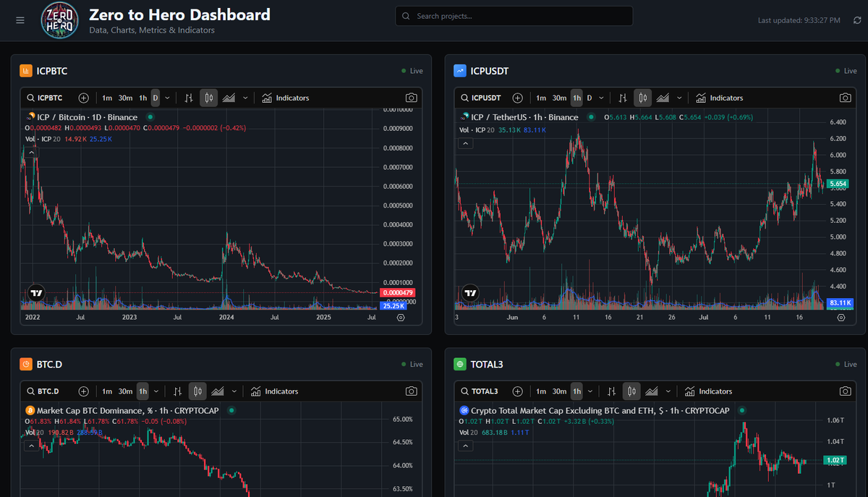Open symbol search in BTC.D chart
Image resolution: width=868 pixels, height=497 pixels.
coord(43,391)
